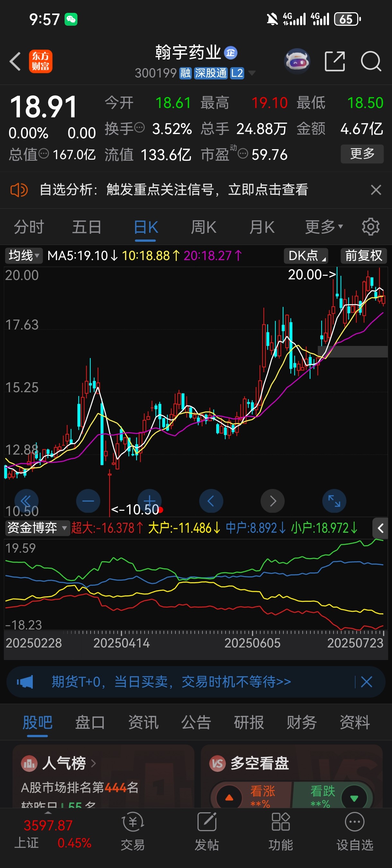Tap the share icon
Viewport: 392px width, 868px height.
pos(335,61)
